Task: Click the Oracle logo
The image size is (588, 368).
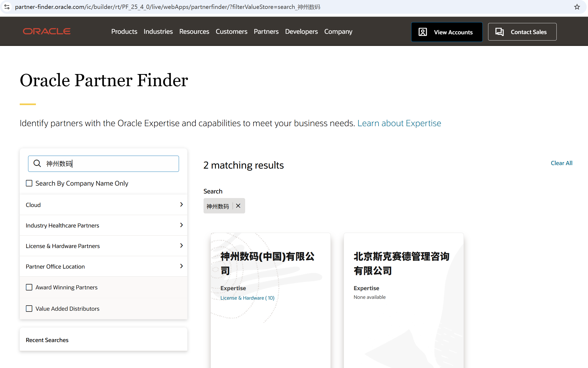Action: (47, 31)
